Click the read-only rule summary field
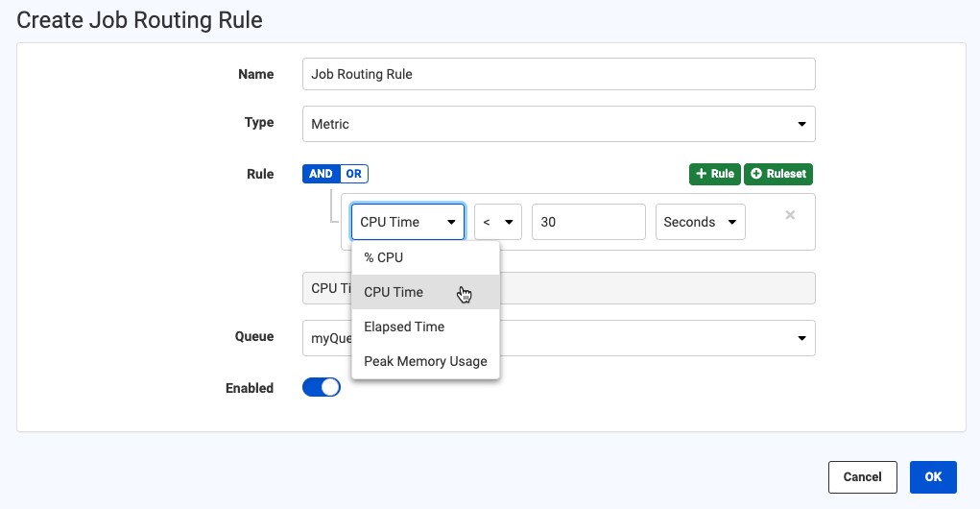This screenshot has width=980, height=509. 559,288
